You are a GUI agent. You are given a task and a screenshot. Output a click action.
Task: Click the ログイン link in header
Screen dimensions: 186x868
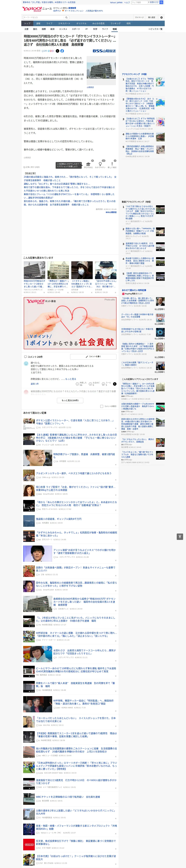click(x=57, y=11)
